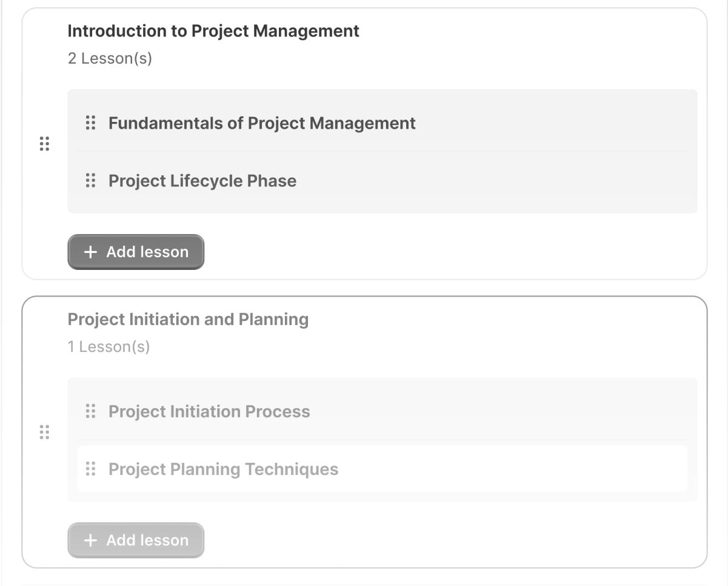Grab the Project Initiation and Planning section handle
Image resolution: width=728 pixels, height=586 pixels.
point(44,433)
